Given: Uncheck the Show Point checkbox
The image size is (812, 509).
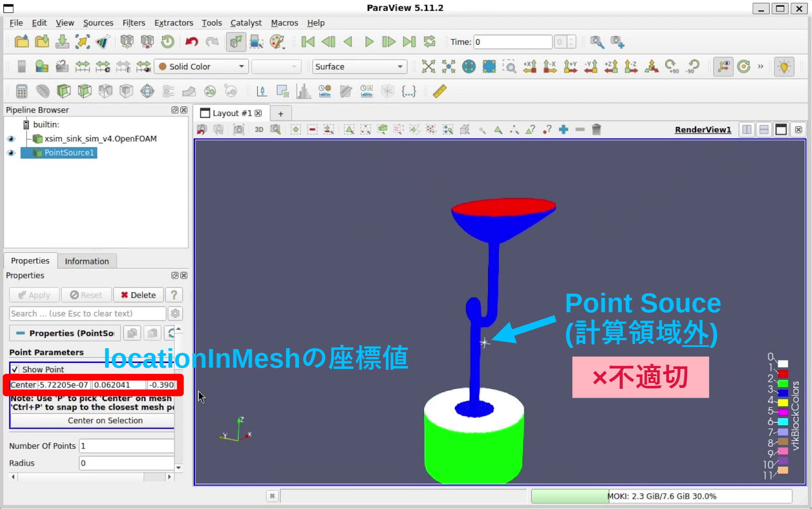Looking at the screenshot, I should (15, 369).
